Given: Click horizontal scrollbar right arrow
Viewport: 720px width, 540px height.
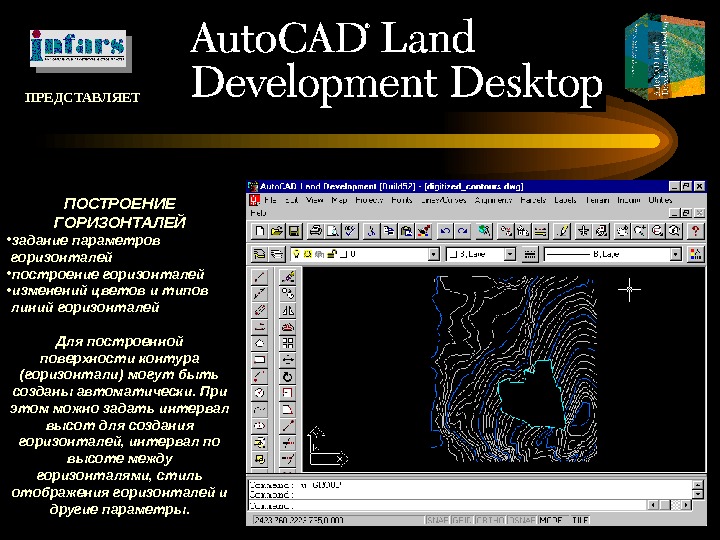Looking at the screenshot, I should (x=686, y=505).
